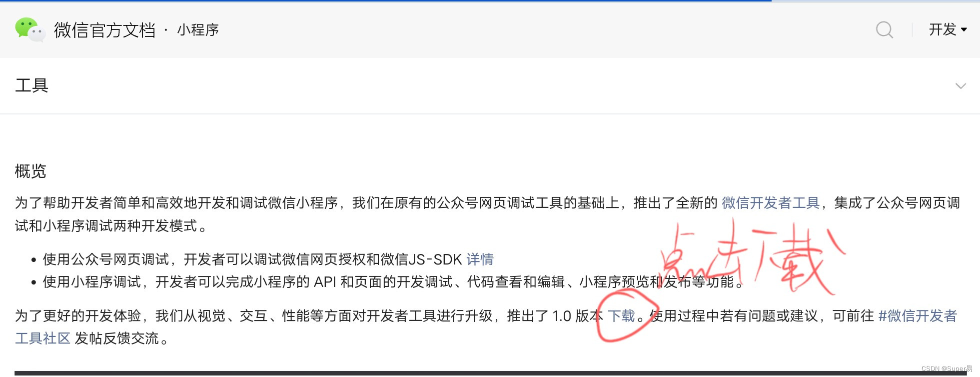Open the 小程序 header link
Viewport: 980px width, 377px height.
coord(198,30)
